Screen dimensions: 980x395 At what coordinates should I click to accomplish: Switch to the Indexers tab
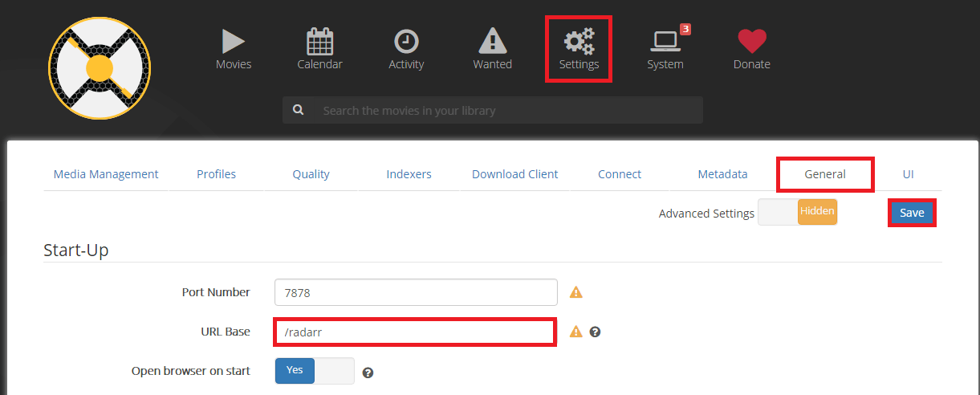point(409,174)
